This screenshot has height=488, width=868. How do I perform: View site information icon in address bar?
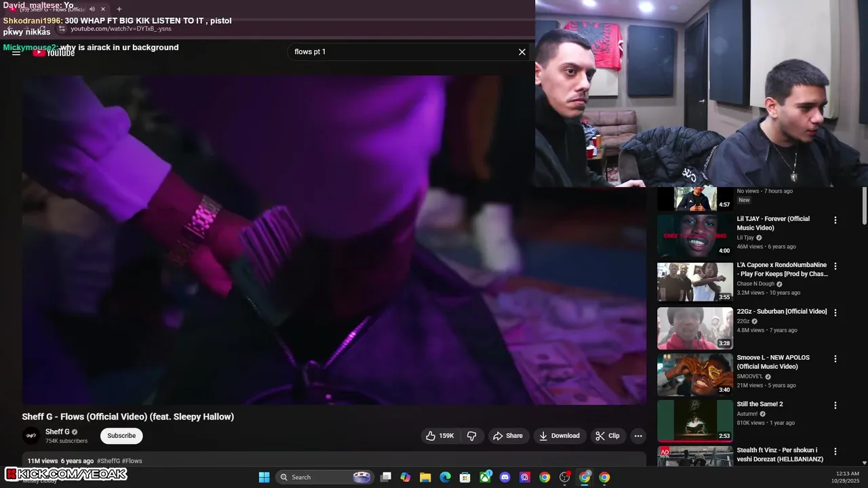coord(62,29)
